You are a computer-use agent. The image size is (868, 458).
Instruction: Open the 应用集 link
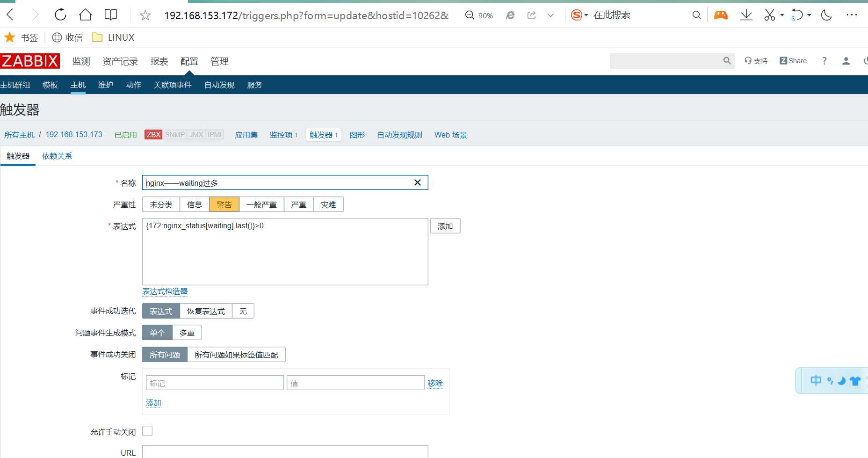pos(246,135)
